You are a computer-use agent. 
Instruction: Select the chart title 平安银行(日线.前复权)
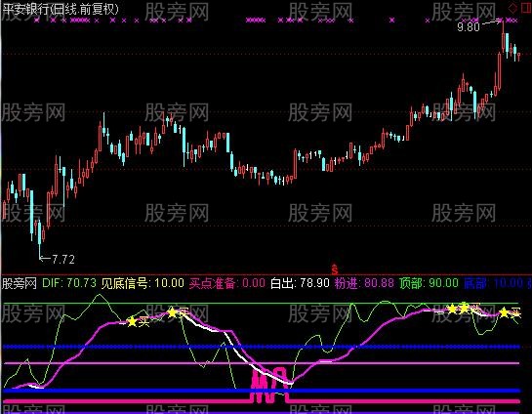click(x=61, y=9)
